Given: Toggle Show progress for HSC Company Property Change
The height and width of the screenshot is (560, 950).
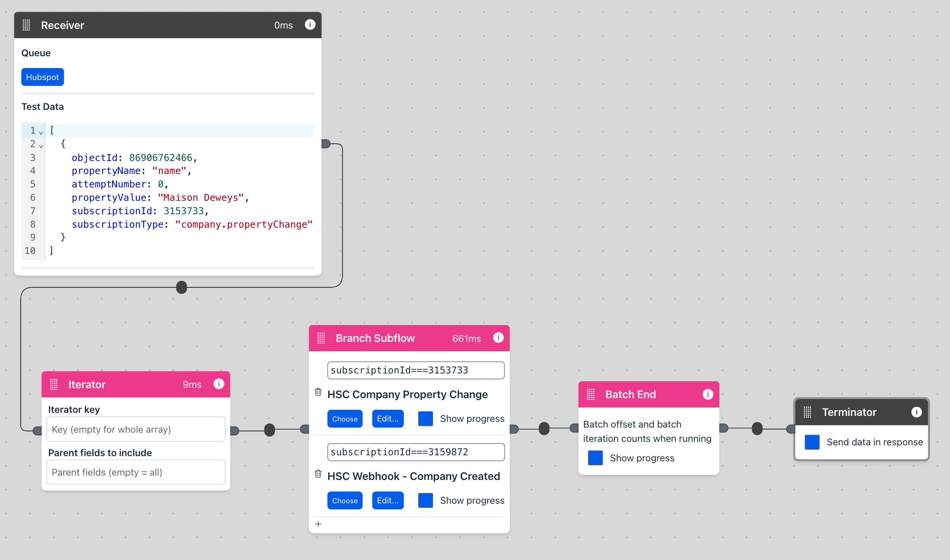Looking at the screenshot, I should point(425,418).
